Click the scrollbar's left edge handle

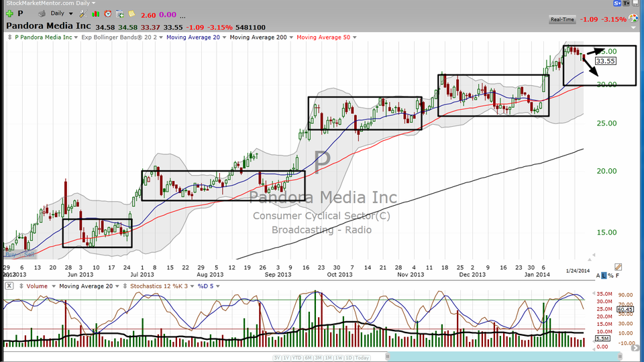tap(387, 356)
